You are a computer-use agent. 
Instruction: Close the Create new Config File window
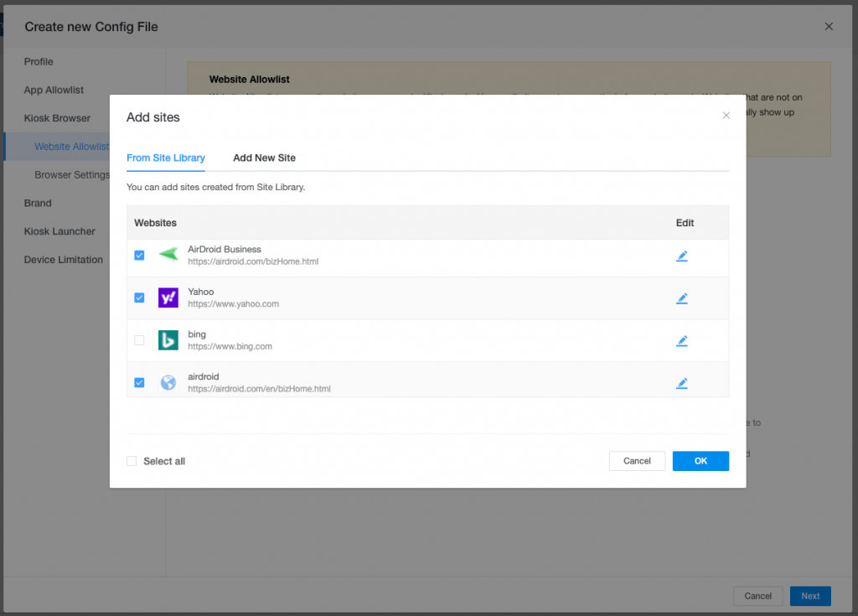[x=829, y=26]
